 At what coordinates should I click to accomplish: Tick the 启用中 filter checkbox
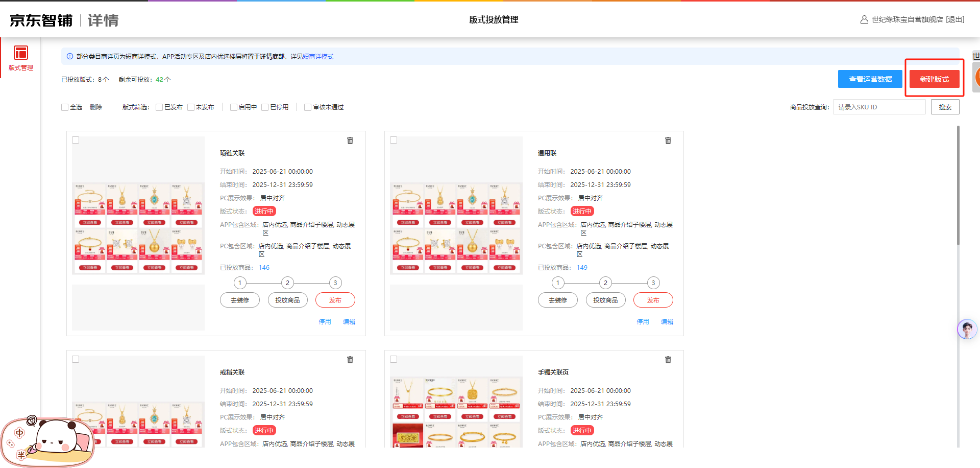pos(234,107)
